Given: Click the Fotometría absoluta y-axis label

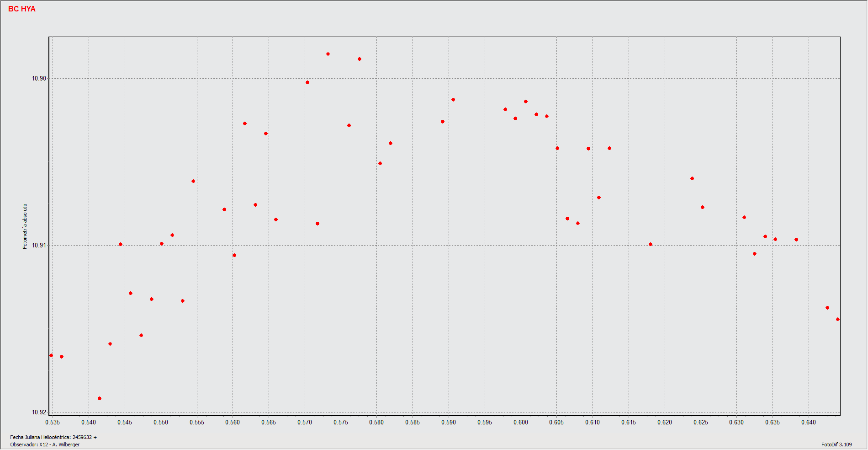Looking at the screenshot, I should [x=25, y=226].
